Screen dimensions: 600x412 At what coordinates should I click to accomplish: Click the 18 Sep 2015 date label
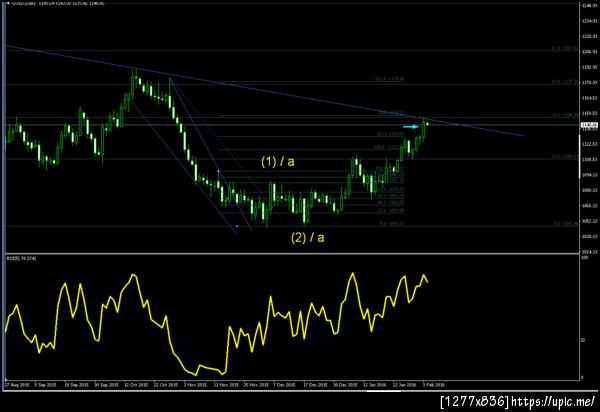(x=77, y=385)
